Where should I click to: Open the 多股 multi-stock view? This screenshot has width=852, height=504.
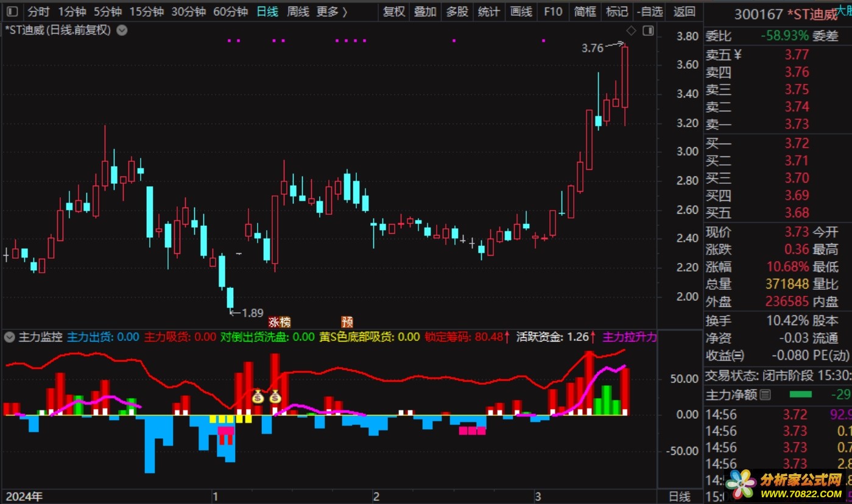pos(457,12)
